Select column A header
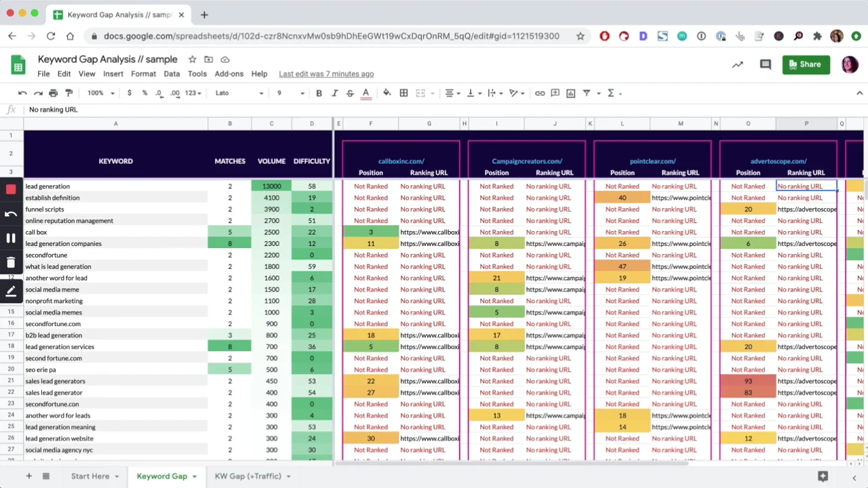This screenshot has height=488, width=868. click(x=115, y=123)
